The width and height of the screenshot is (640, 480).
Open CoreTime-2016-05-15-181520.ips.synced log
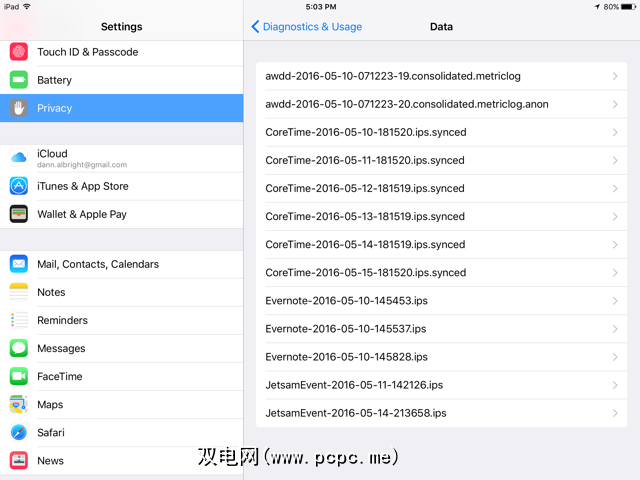pos(442,273)
